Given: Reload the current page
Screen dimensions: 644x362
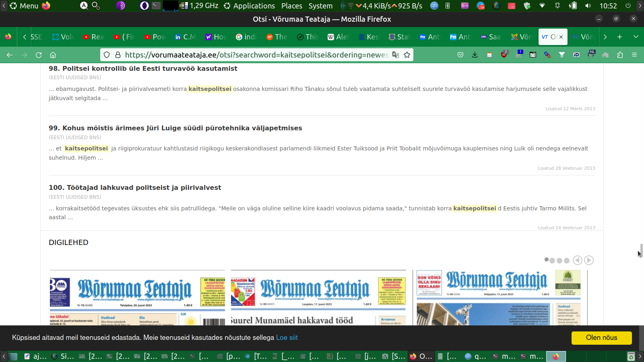Looking at the screenshot, I should [x=39, y=55].
